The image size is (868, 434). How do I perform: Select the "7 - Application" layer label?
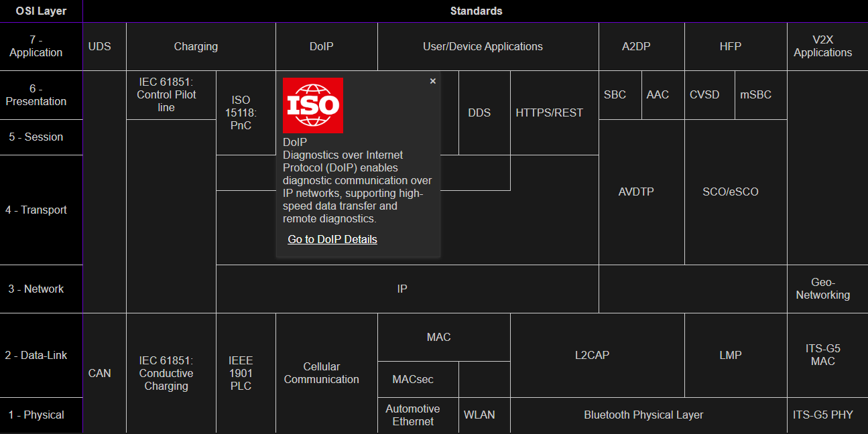coord(40,46)
